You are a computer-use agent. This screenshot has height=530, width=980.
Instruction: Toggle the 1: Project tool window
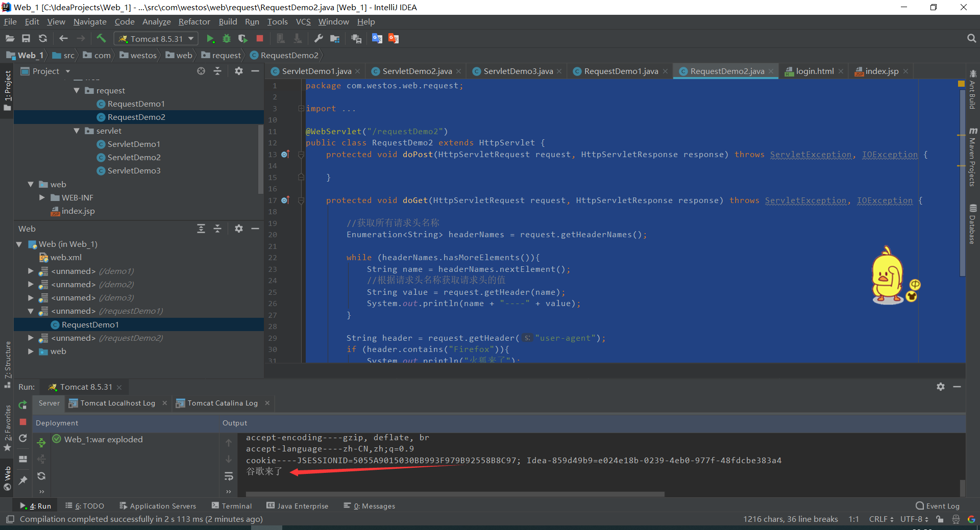coord(7,90)
